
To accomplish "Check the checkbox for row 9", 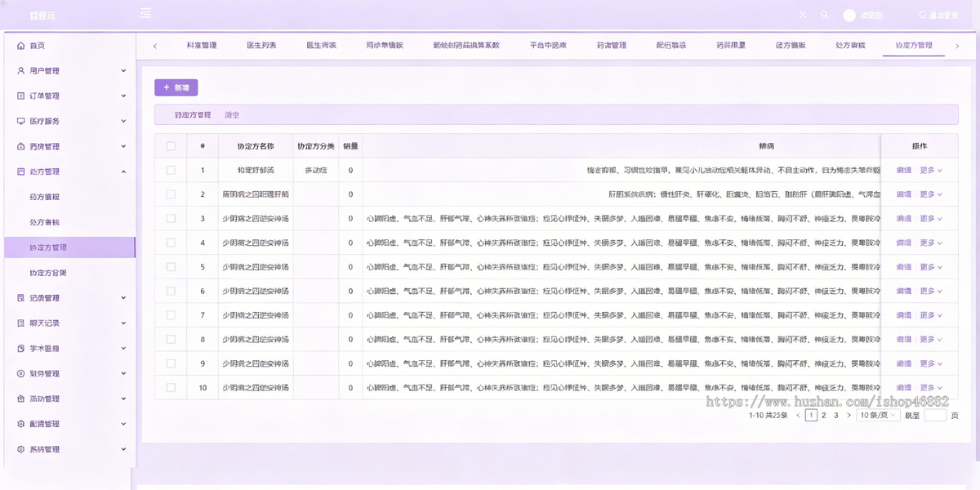I will pyautogui.click(x=171, y=363).
